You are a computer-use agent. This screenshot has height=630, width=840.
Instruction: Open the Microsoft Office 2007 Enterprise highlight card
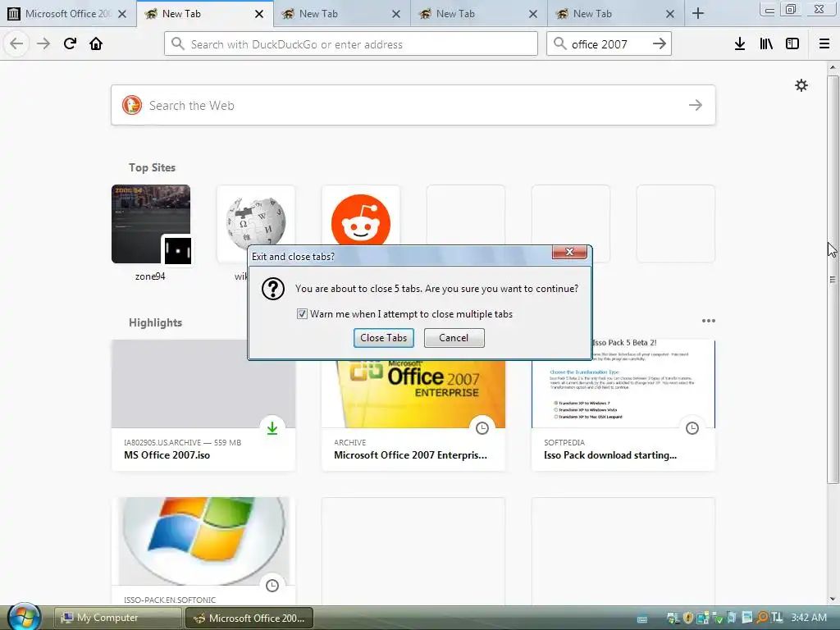click(x=413, y=405)
